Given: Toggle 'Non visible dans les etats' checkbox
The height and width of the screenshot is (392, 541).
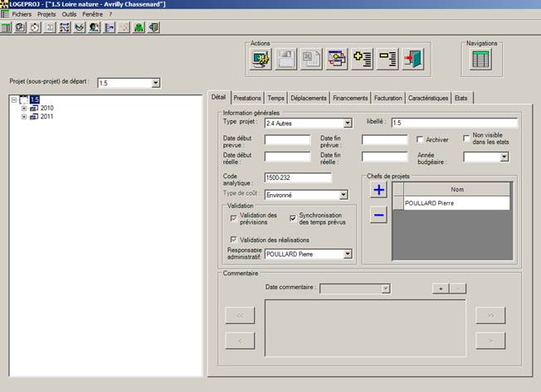Looking at the screenshot, I should coord(466,139).
